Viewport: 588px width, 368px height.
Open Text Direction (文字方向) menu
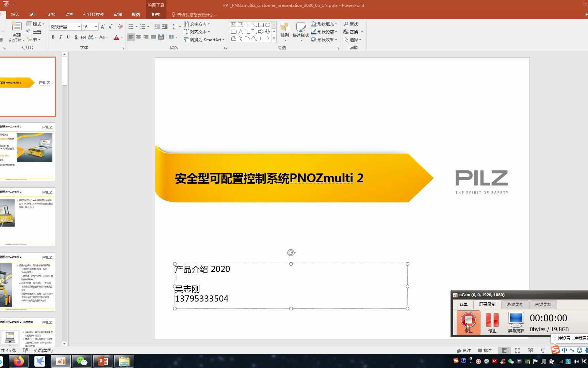coord(197,24)
